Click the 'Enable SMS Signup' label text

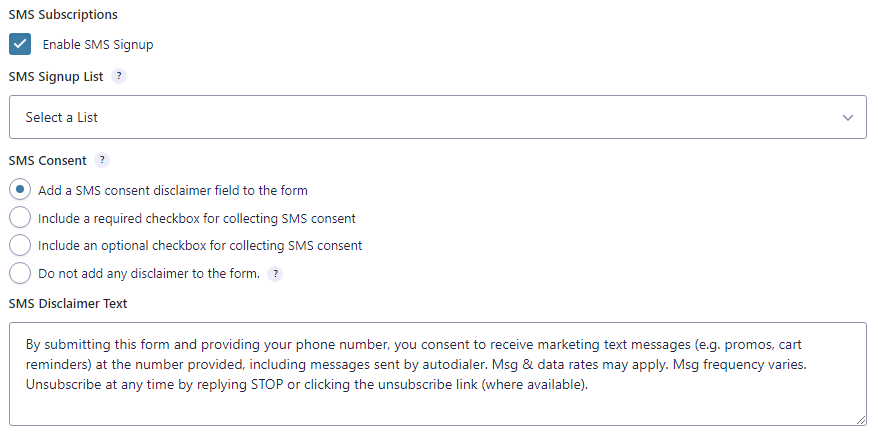(98, 45)
